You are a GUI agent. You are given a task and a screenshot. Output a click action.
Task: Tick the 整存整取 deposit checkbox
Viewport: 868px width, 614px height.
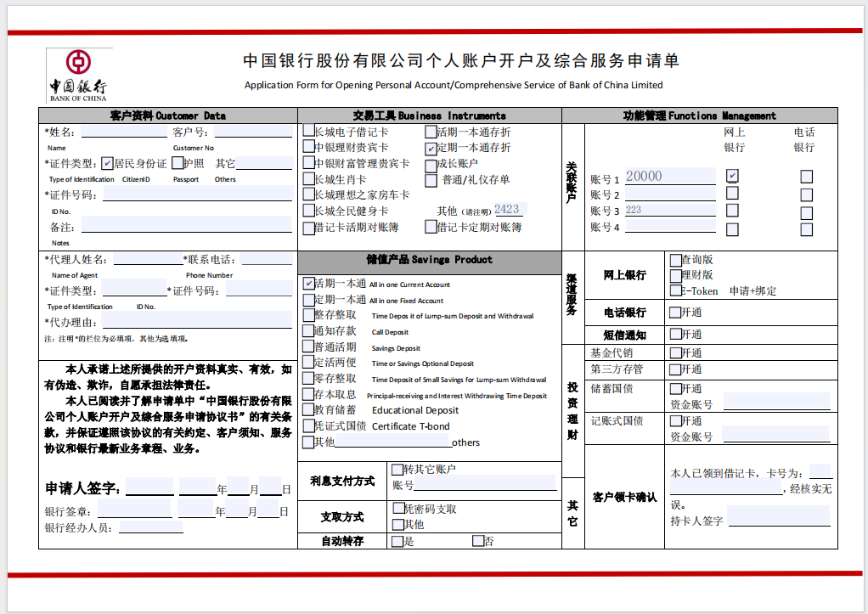point(309,315)
